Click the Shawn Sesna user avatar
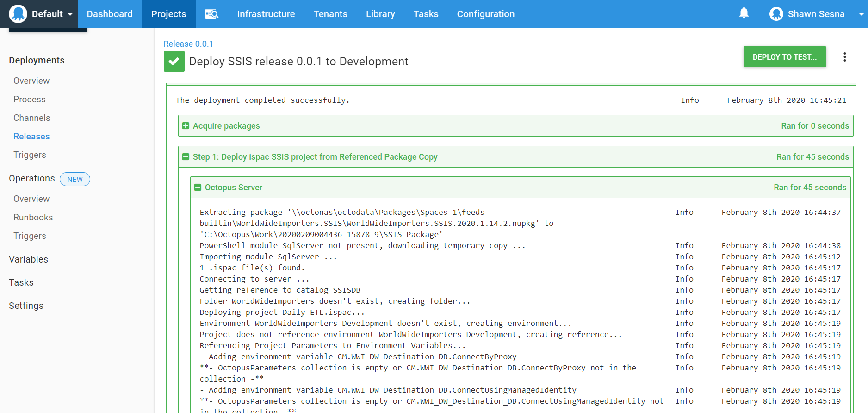The height and width of the screenshot is (413, 868). pos(776,14)
